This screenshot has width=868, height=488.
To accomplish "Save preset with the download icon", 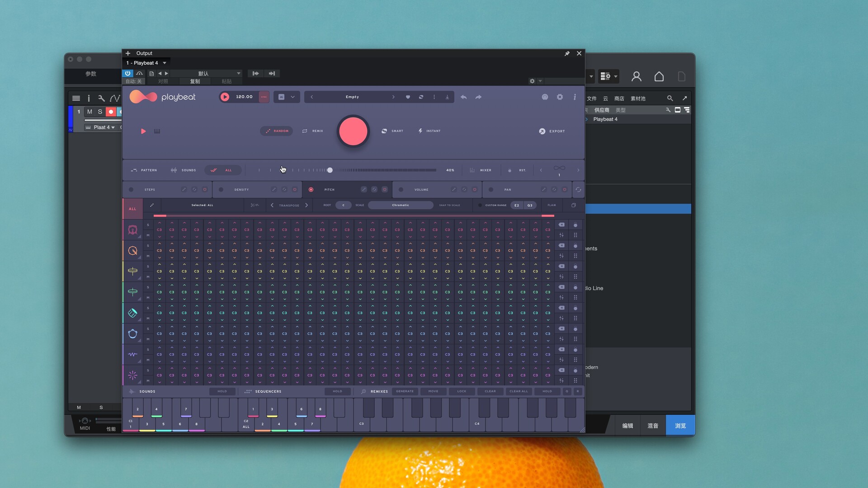I will pos(447,97).
